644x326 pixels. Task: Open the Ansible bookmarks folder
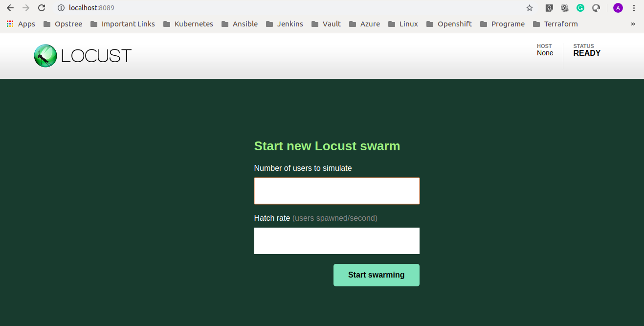tap(240, 24)
